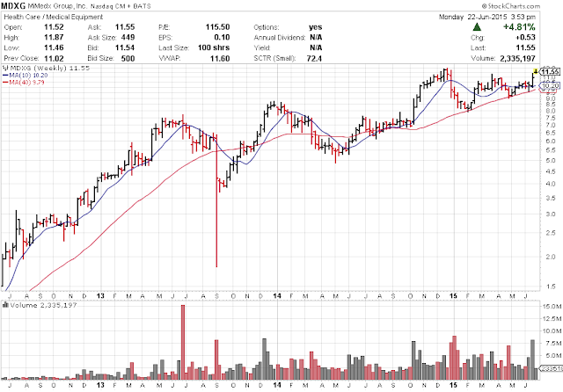Select the MDXG ticker symbol in the header
Image resolution: width=563 pixels, height=392 pixels.
pyautogui.click(x=13, y=6)
